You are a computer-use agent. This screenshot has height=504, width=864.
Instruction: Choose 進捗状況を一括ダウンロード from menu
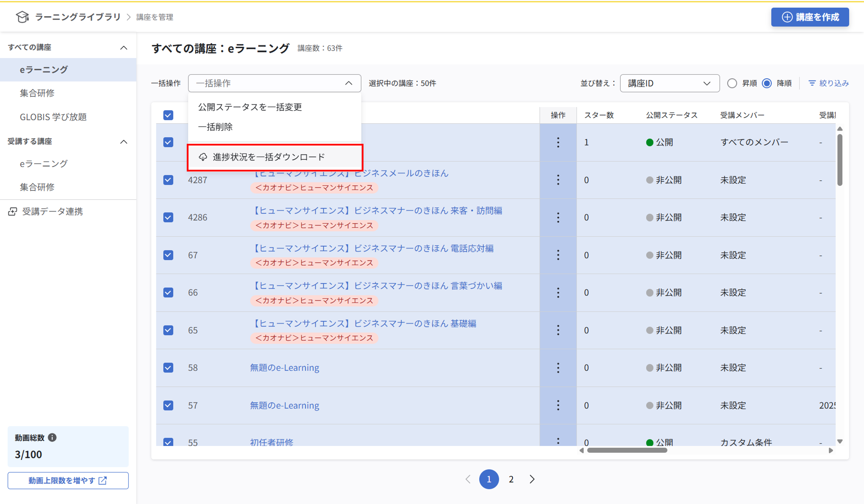coord(275,157)
